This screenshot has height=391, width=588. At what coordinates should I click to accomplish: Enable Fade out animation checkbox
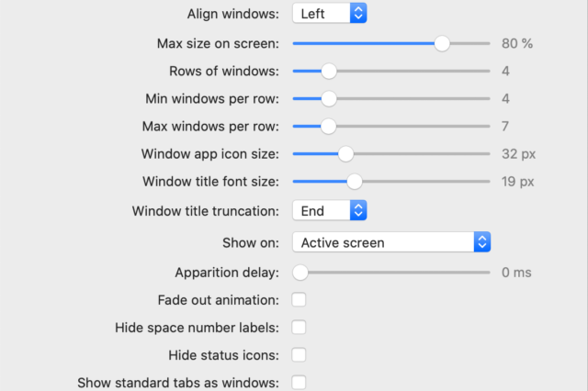coord(299,300)
